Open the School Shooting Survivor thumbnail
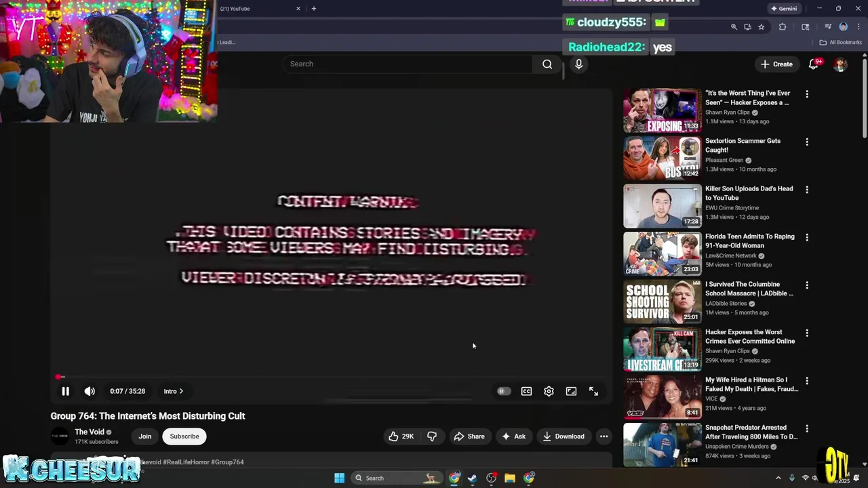This screenshot has width=868, height=488. [663, 302]
